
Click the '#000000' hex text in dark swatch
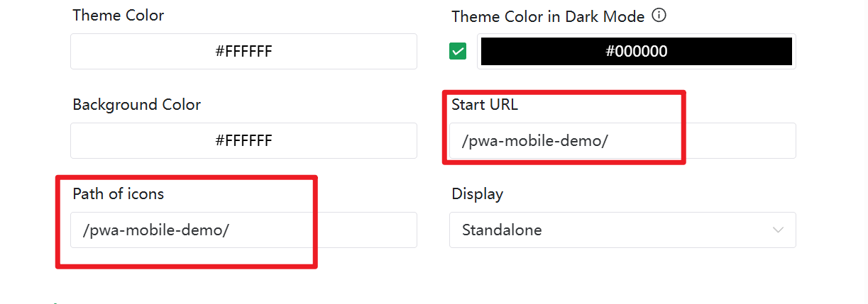(636, 52)
